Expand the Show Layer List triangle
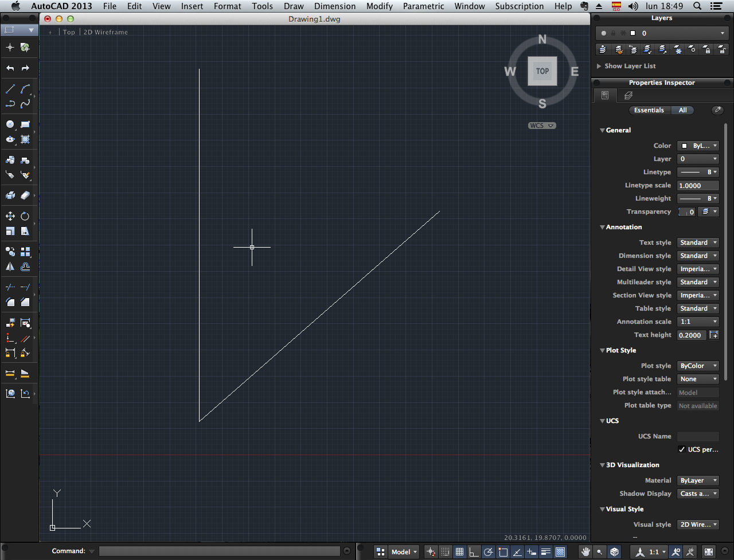734x560 pixels. (x=599, y=66)
